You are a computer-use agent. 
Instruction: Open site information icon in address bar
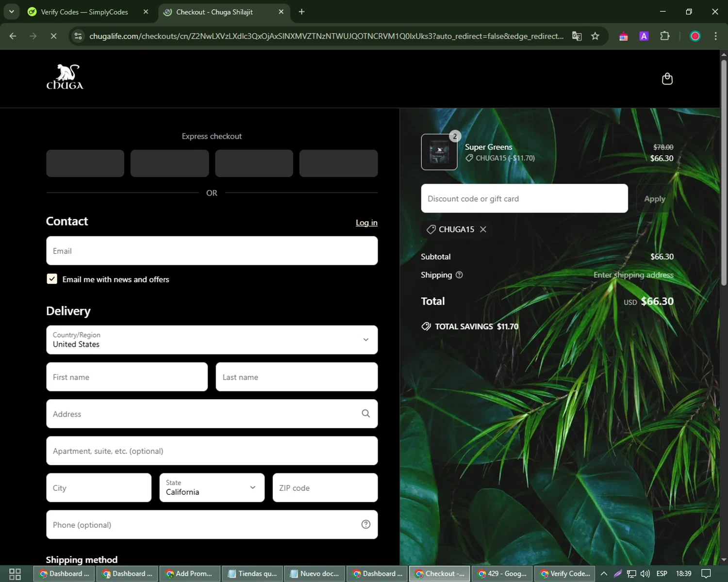(x=78, y=36)
